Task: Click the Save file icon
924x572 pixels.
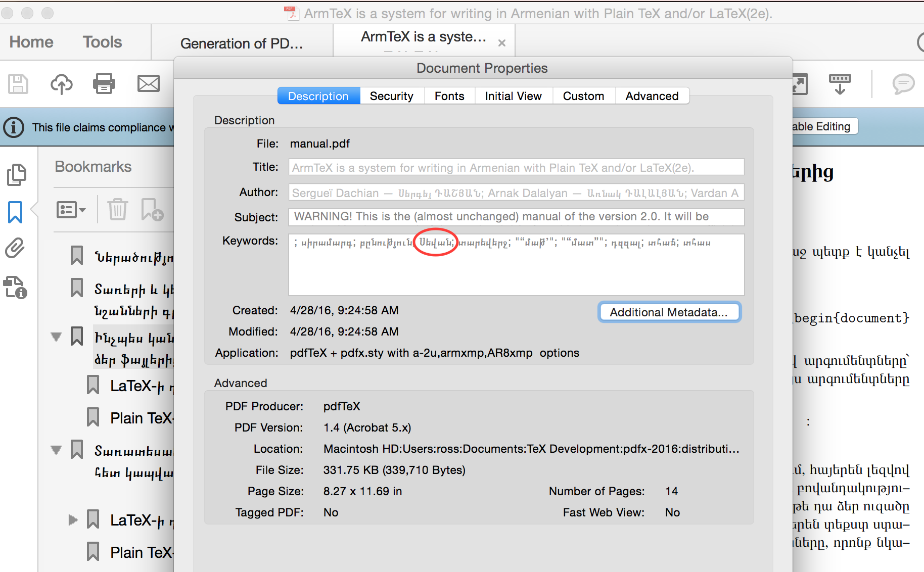Action: pyautogui.click(x=18, y=84)
